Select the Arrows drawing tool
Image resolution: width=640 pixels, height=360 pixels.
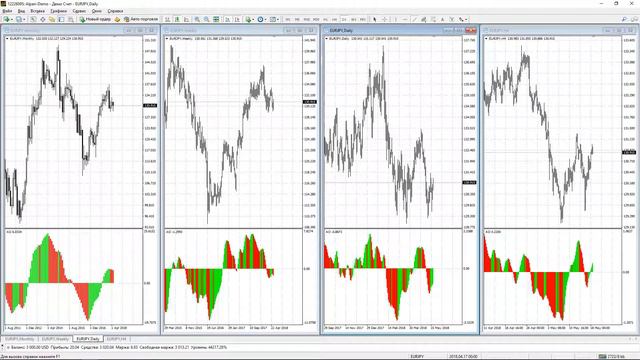pyautogui.click(x=461, y=19)
